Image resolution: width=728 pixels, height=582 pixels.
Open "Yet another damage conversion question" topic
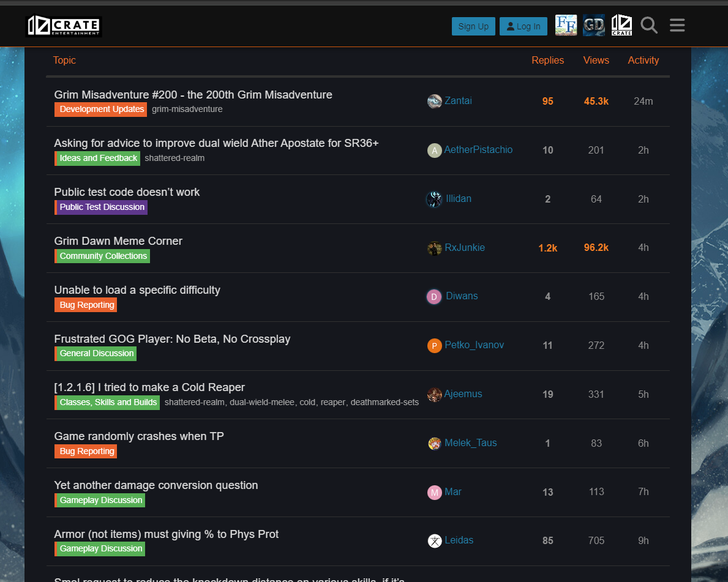[156, 485]
